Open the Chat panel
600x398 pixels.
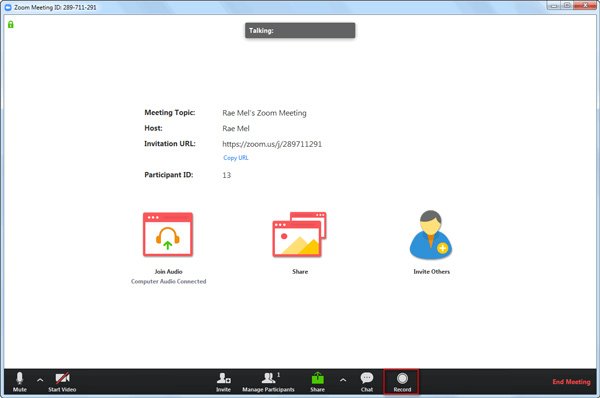click(x=367, y=382)
